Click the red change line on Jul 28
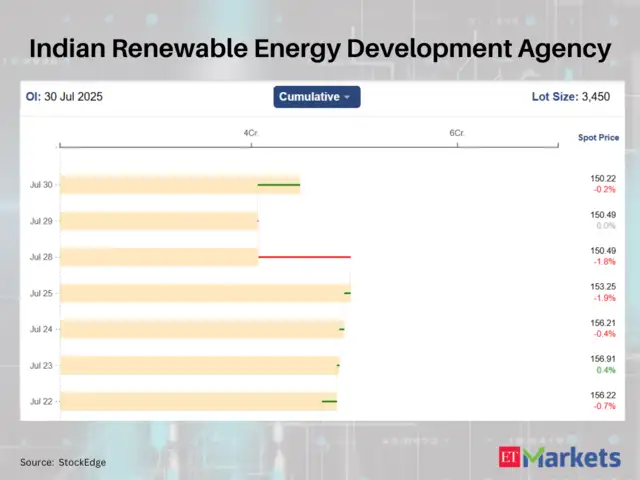 [304, 257]
